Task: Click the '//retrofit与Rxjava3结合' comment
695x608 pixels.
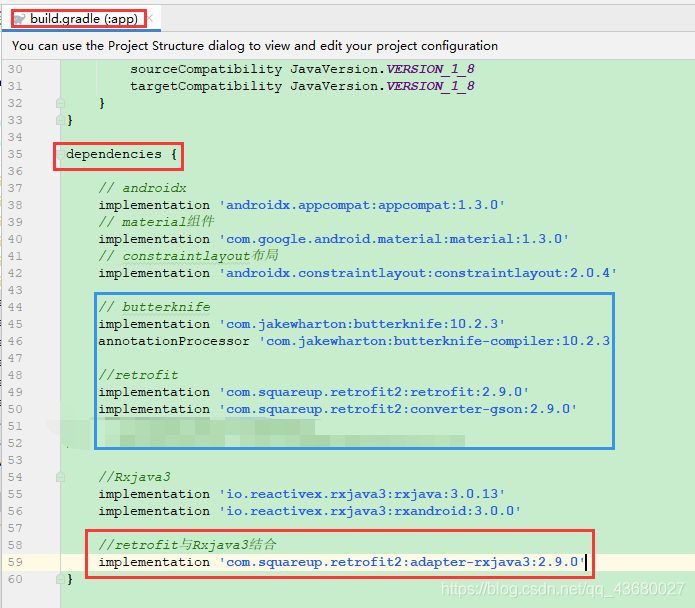Action: (x=187, y=545)
